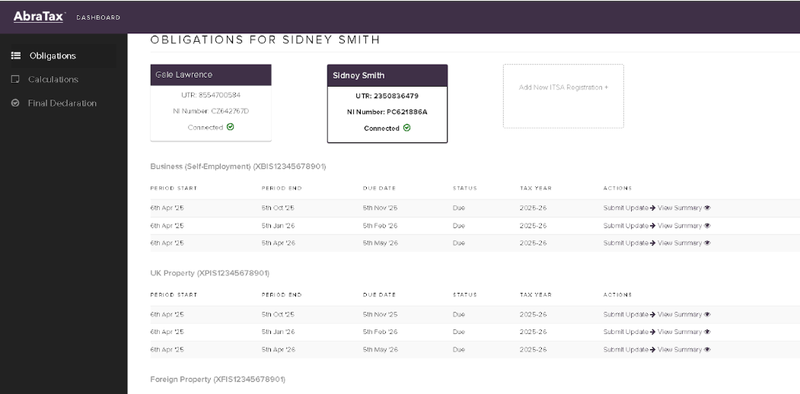Click Gale Lawrence Connected check icon

point(230,127)
